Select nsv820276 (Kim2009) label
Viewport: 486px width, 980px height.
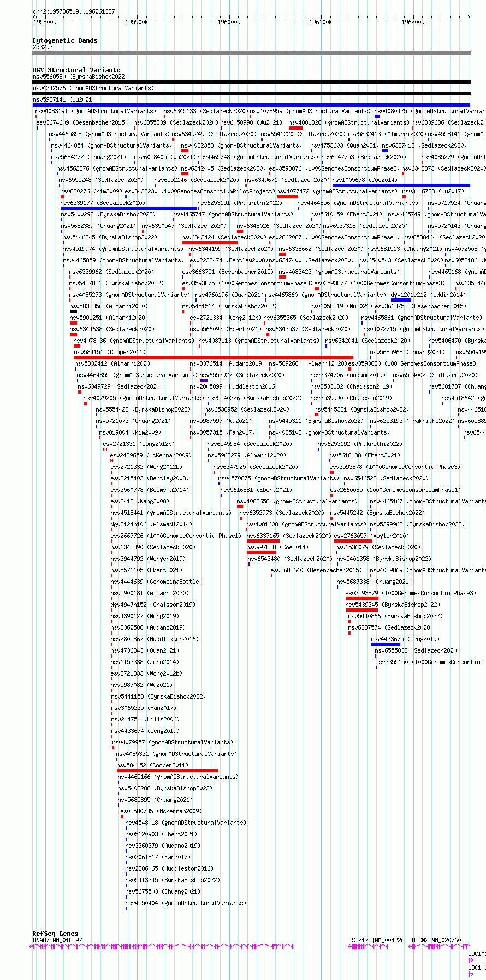point(92,191)
